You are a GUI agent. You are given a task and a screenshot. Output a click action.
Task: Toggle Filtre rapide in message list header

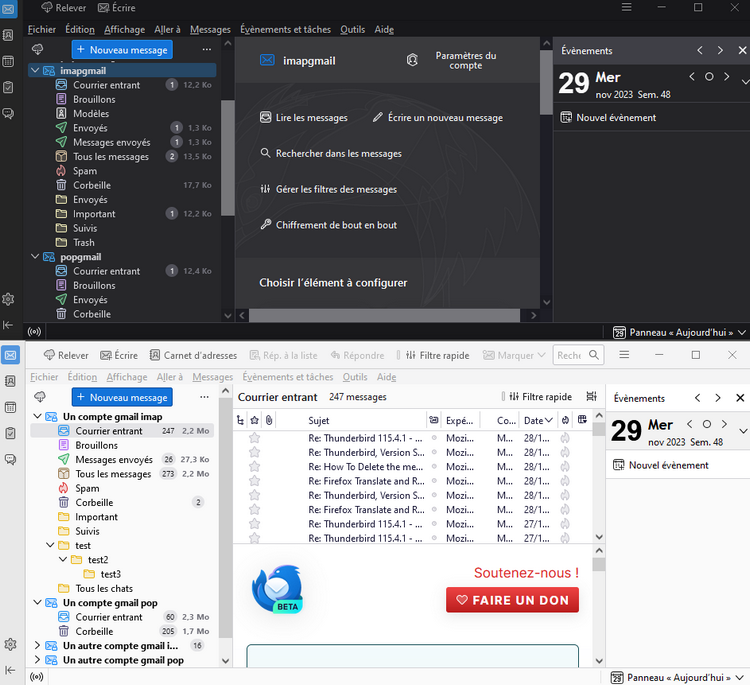[540, 397]
